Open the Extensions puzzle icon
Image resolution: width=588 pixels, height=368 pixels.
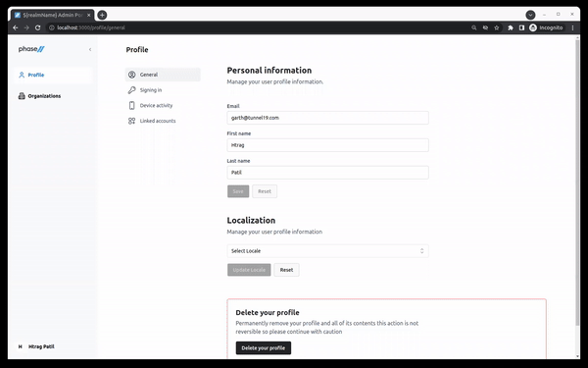[x=511, y=27]
